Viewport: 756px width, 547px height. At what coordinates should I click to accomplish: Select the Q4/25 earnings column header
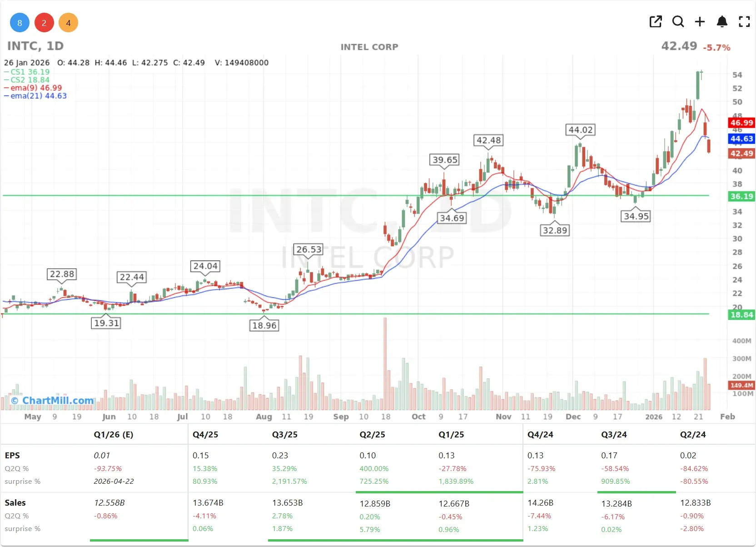(205, 435)
